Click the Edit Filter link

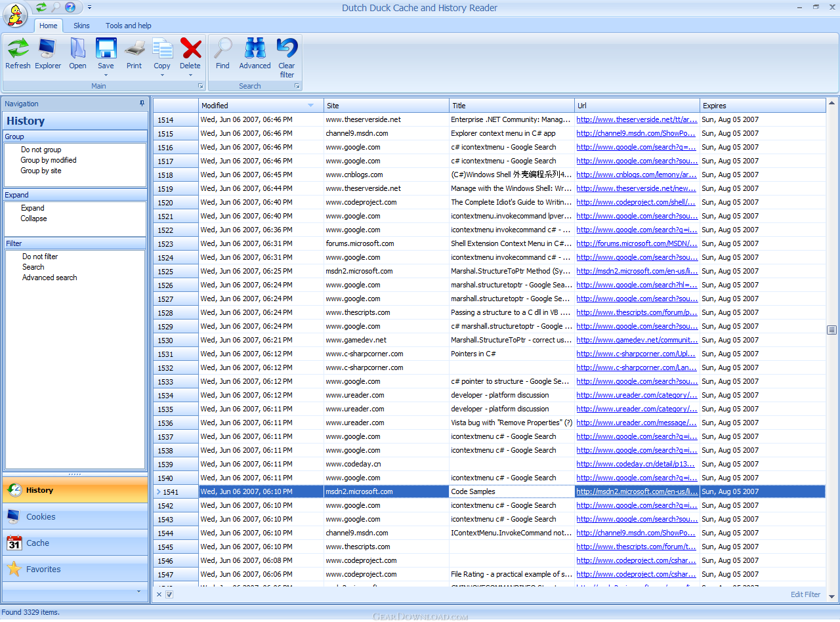tap(805, 594)
